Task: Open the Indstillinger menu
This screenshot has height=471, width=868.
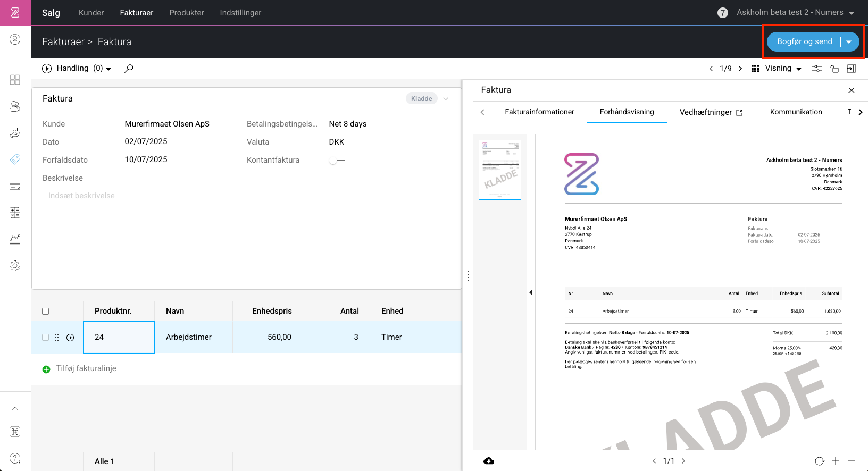Action: 240,13
